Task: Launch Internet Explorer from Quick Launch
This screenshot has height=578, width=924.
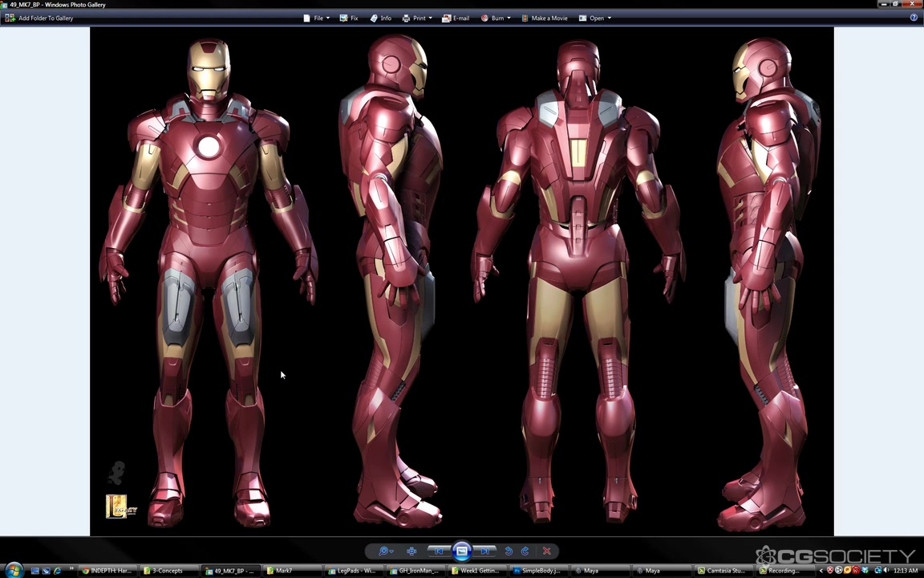Action: pos(57,571)
